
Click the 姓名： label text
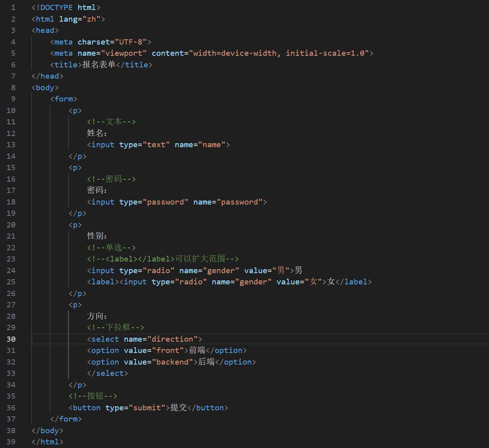point(97,133)
